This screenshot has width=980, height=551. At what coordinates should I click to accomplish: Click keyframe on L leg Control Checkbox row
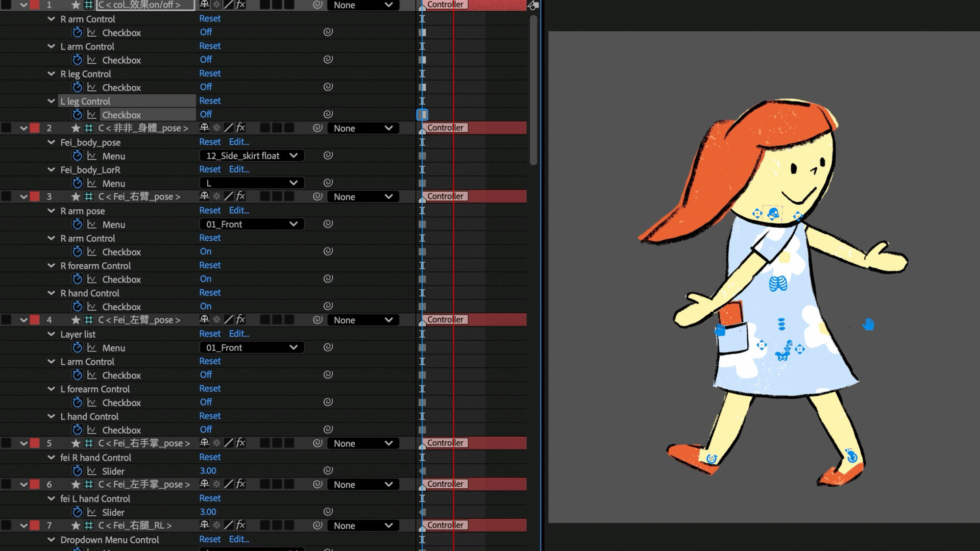click(422, 115)
